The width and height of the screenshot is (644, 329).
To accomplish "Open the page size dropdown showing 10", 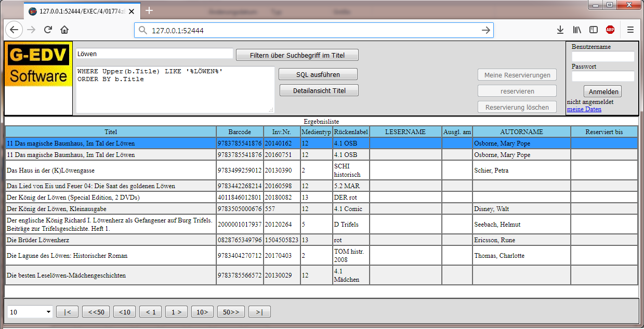I will click(x=31, y=312).
